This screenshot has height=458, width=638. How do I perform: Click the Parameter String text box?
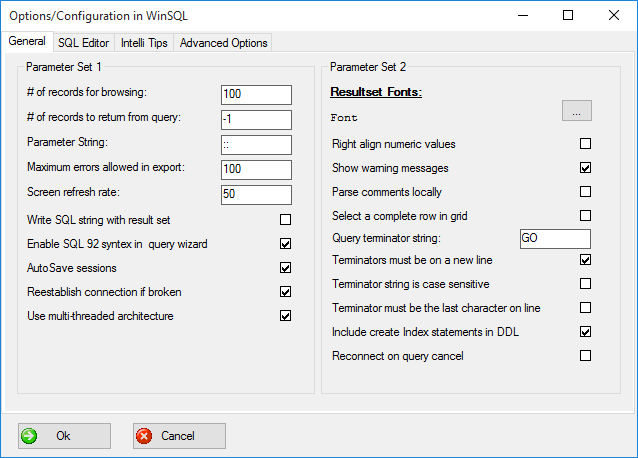point(256,144)
